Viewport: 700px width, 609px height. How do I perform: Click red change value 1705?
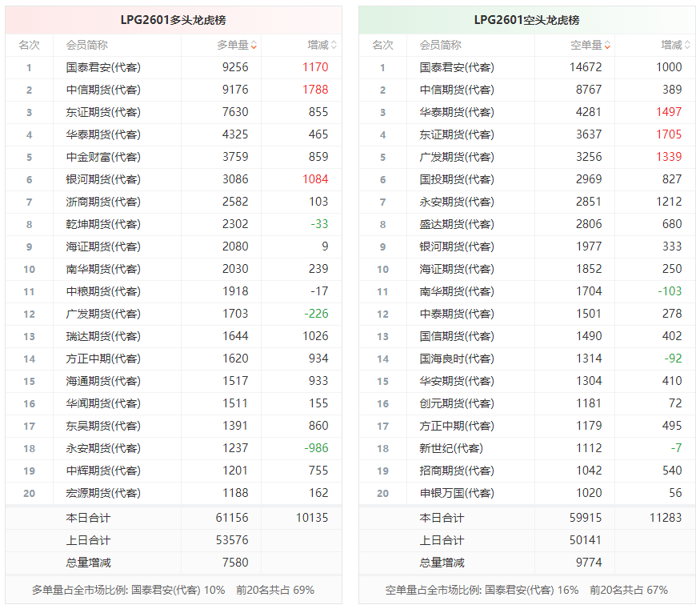coord(669,134)
